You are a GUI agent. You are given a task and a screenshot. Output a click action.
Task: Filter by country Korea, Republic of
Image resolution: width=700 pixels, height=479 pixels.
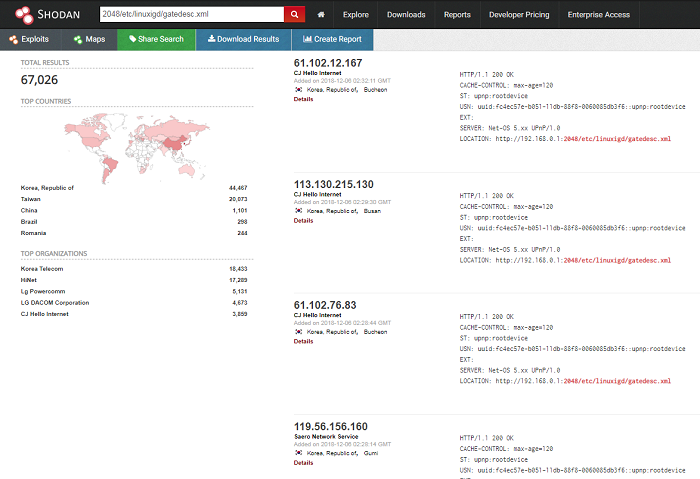tap(47, 188)
